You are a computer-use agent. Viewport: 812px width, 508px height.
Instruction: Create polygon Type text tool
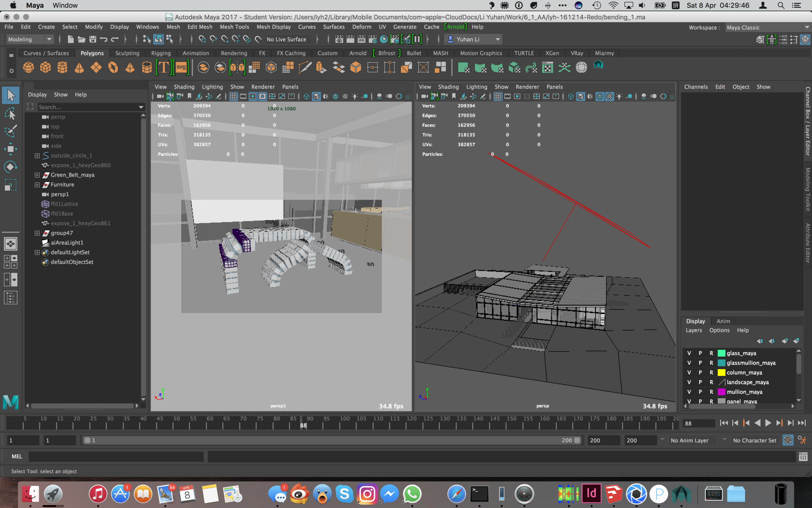[x=163, y=68]
